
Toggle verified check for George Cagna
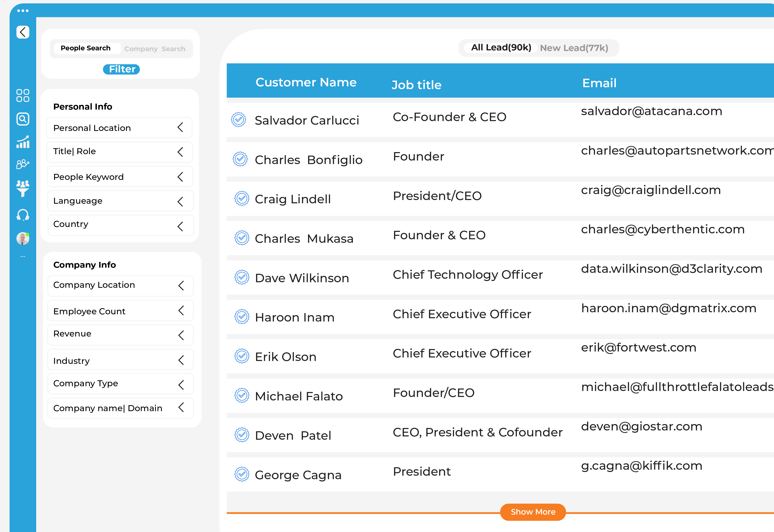[x=242, y=474]
